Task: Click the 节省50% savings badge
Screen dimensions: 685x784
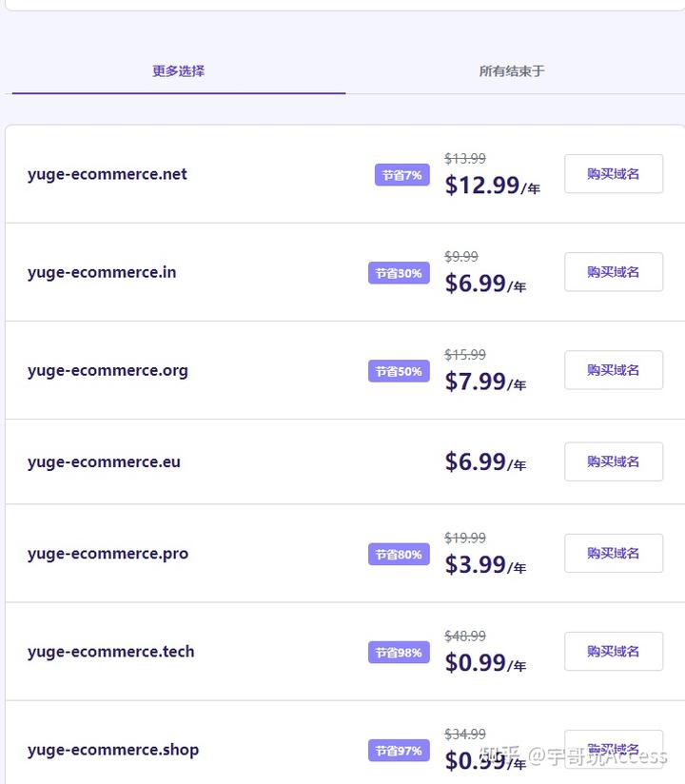Action: (x=399, y=371)
